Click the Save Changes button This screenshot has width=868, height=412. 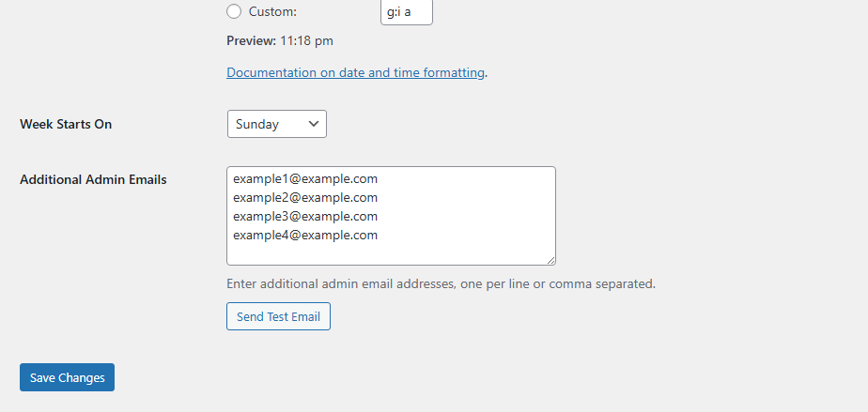pyautogui.click(x=67, y=377)
